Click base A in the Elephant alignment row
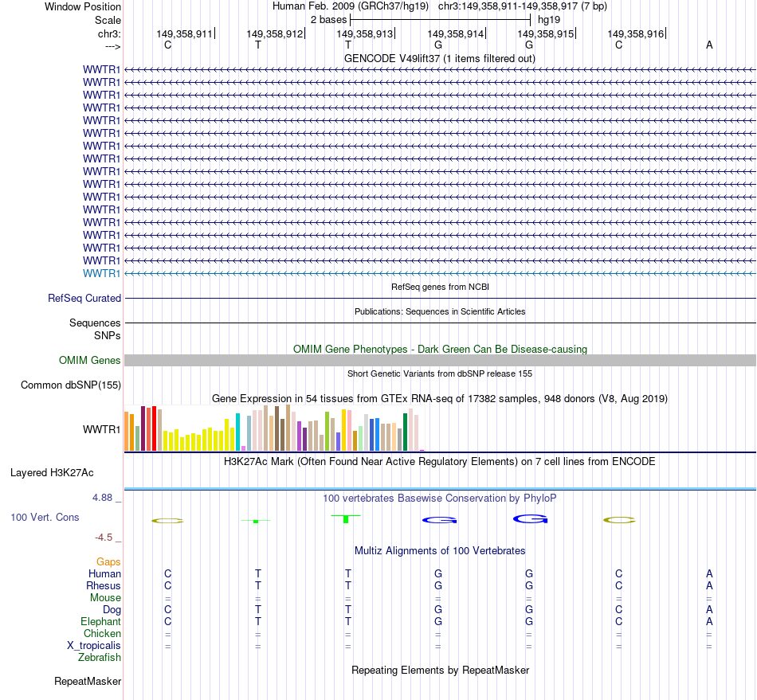757x700 pixels. pyautogui.click(x=709, y=621)
